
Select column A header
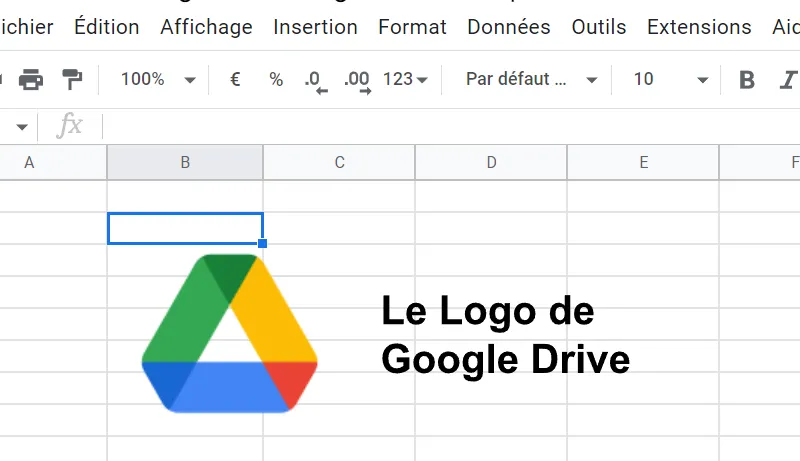coord(53,162)
